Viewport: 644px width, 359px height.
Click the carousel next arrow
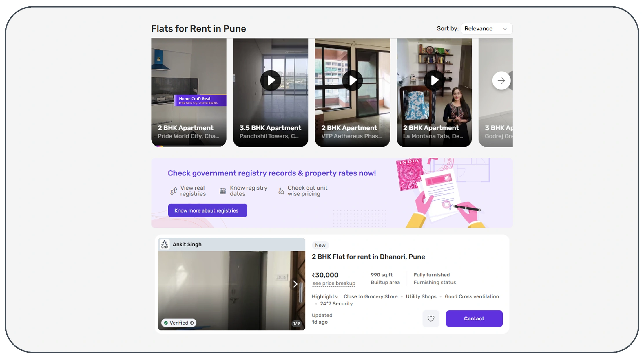[501, 80]
